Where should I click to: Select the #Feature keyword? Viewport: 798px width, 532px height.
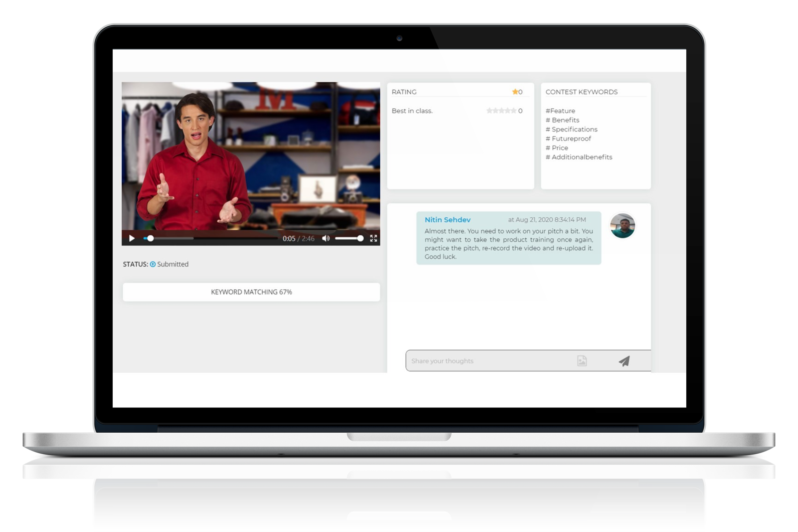[560, 111]
